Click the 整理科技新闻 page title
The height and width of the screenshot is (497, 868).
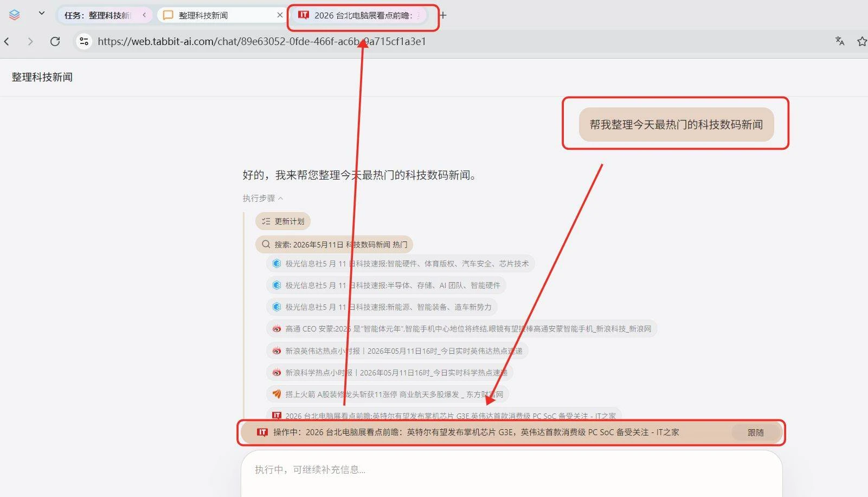(x=42, y=77)
